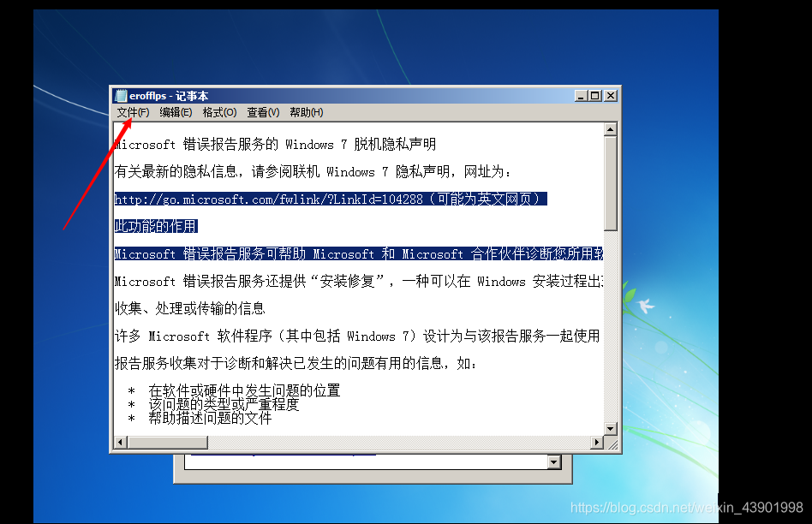Click the first line ending in 脱机隐私声明
This screenshot has height=524, width=812.
point(276,144)
